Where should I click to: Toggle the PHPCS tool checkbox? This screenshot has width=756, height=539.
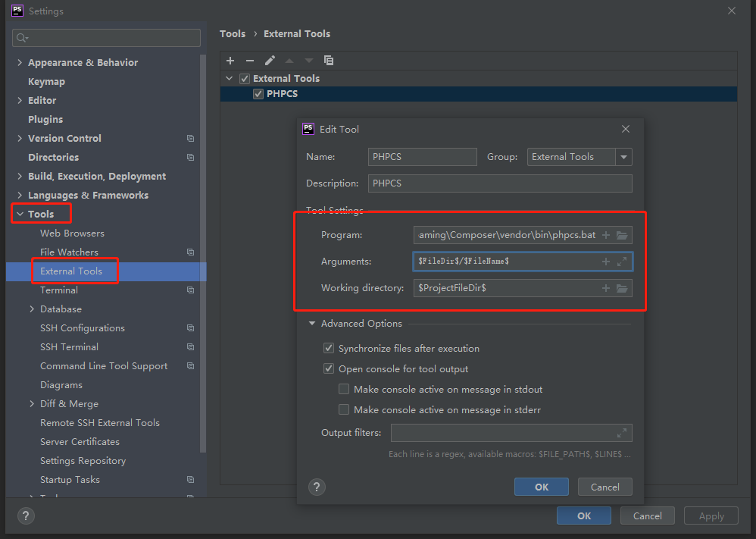tap(258, 93)
